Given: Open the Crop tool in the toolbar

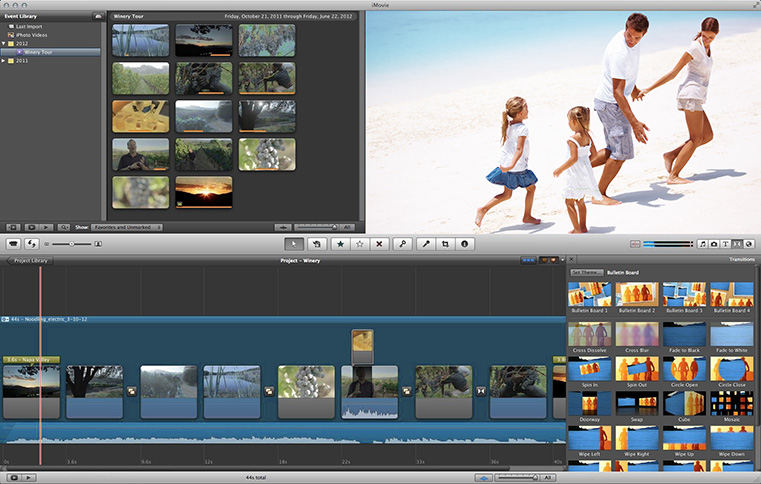Looking at the screenshot, I should pyautogui.click(x=445, y=243).
